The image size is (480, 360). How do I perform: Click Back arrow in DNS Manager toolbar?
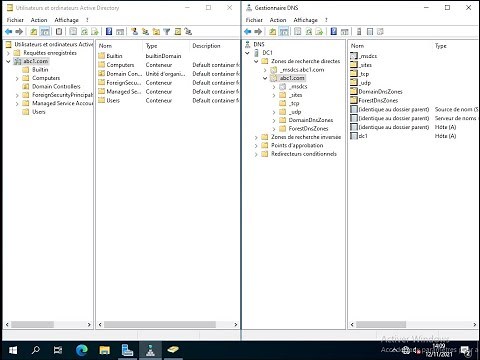(x=248, y=32)
